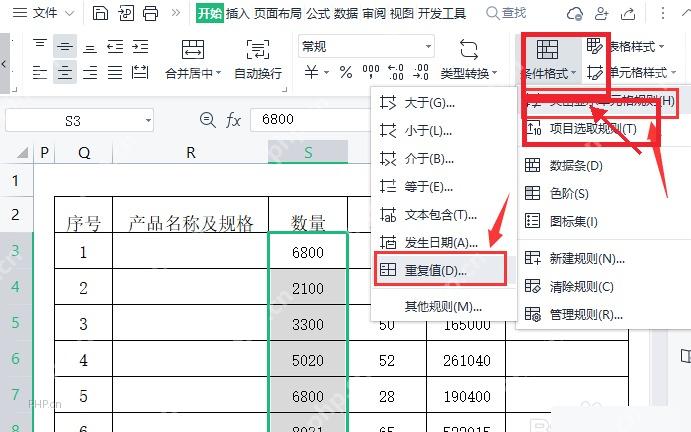
Task: Click 管理规则(R)... menu item
Action: pyautogui.click(x=604, y=315)
